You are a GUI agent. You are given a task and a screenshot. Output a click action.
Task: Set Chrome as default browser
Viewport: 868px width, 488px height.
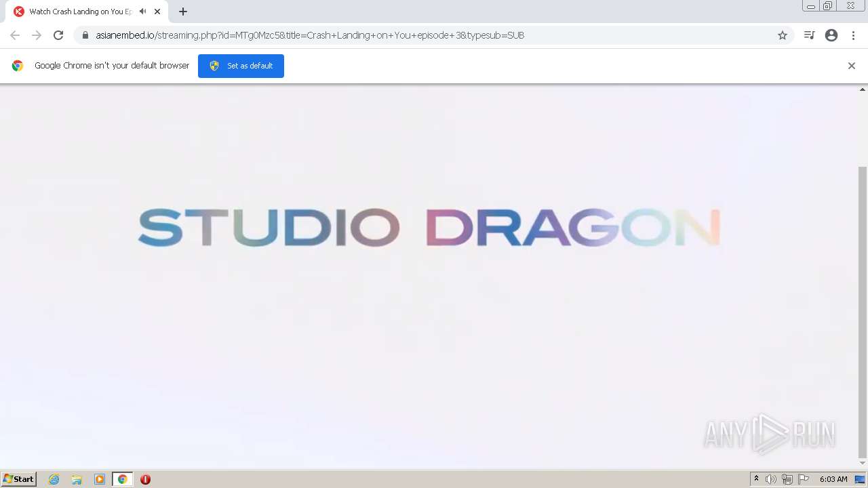(241, 66)
